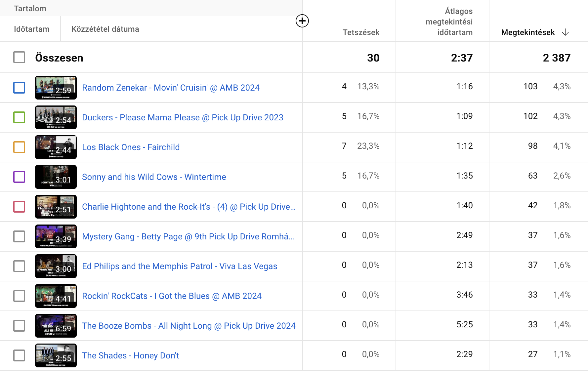This screenshot has width=588, height=371.
Task: Select the Mystery Gang row checkbox
Action: [19, 236]
